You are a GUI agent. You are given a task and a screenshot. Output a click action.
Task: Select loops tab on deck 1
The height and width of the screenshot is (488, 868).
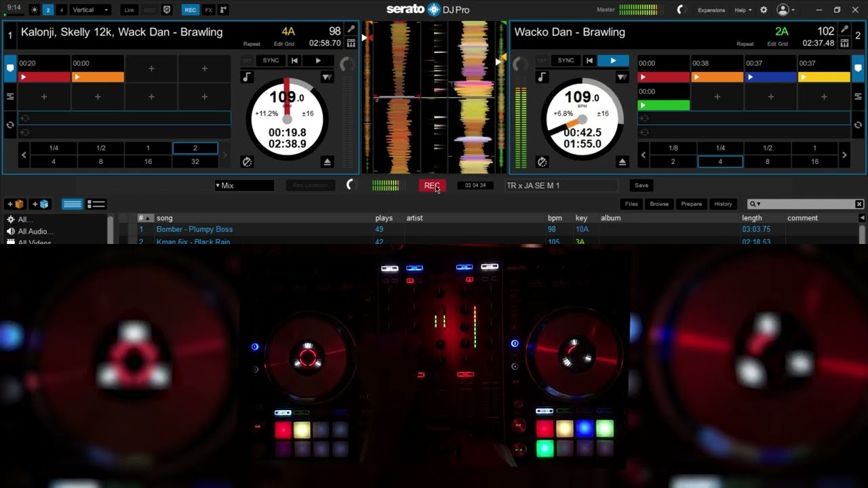tap(9, 125)
